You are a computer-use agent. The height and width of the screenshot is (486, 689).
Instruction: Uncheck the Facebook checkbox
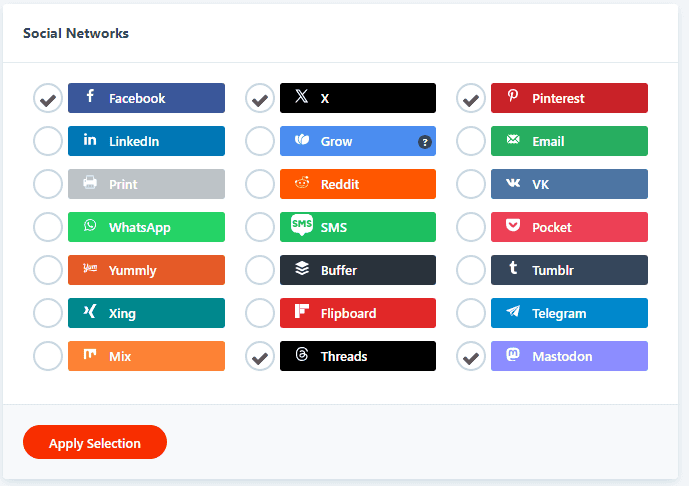48,98
